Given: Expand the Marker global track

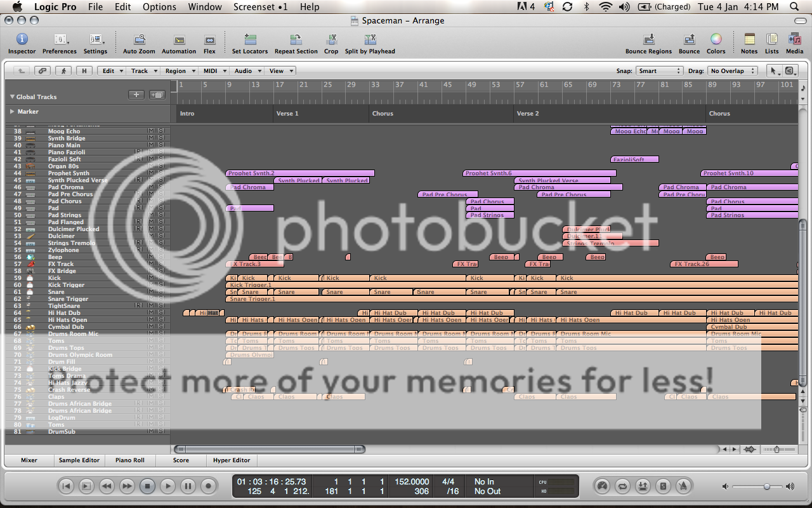Looking at the screenshot, I should 12,111.
